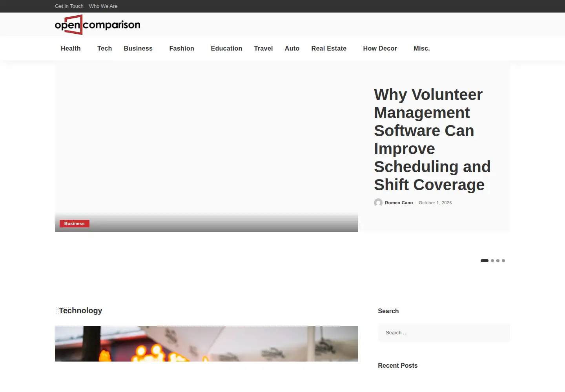Screen dimensions: 565x392
Task: Open the Travel category
Action: pyautogui.click(x=263, y=48)
